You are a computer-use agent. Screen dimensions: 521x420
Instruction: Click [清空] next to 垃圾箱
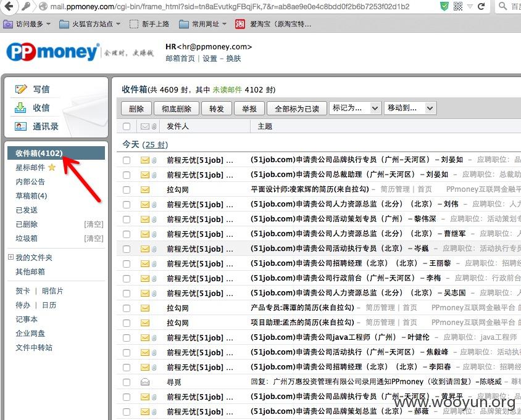click(94, 239)
